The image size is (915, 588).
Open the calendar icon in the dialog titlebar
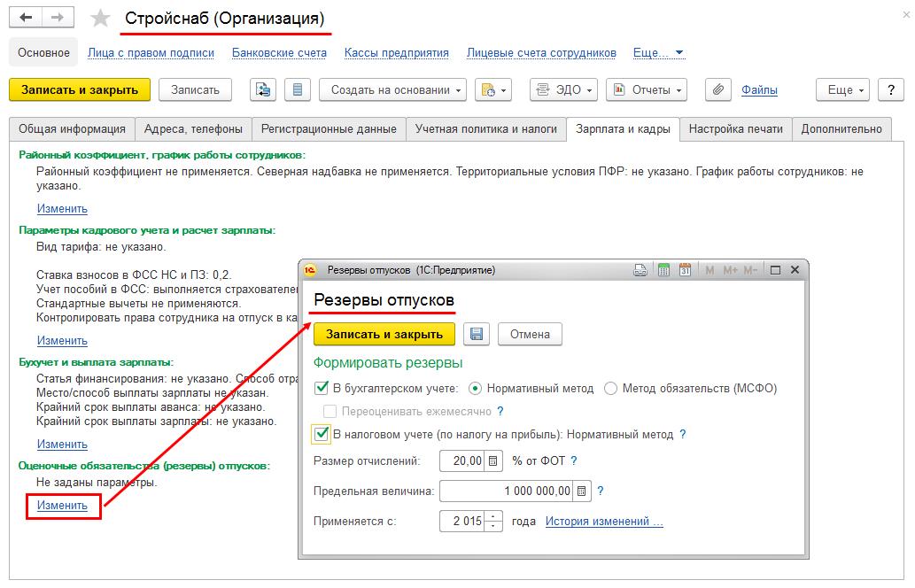685,270
